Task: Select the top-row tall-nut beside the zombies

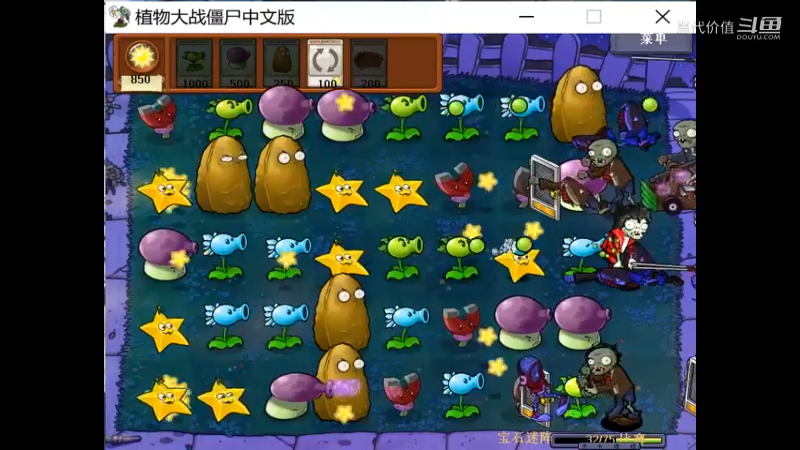Action: [577, 105]
